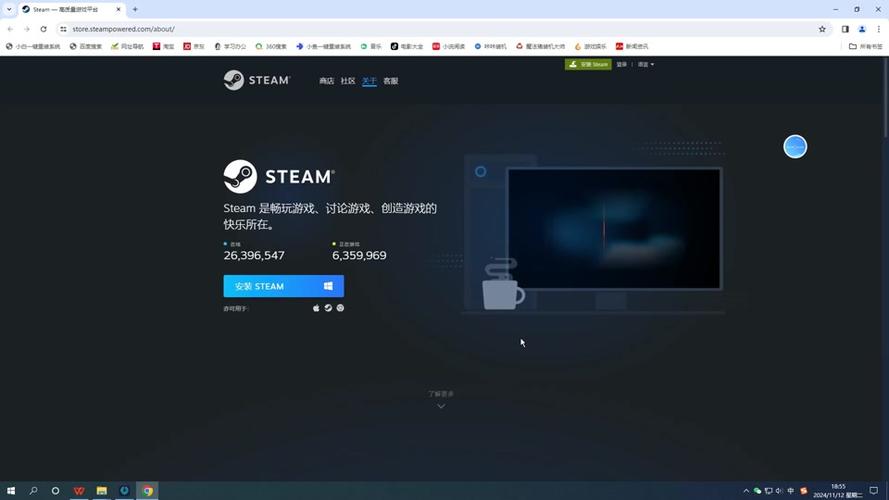Viewport: 889px width, 500px height.
Task: Click the WeChat tray icon
Action: click(x=757, y=491)
